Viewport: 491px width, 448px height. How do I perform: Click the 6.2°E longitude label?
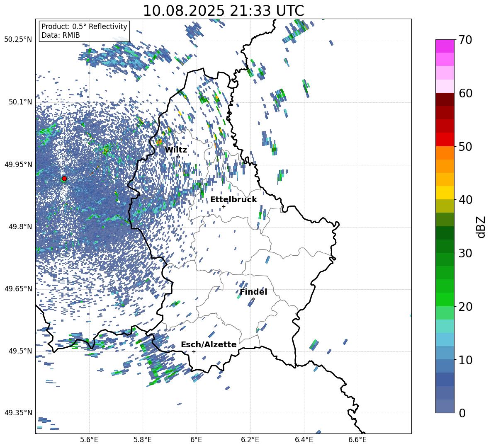click(x=250, y=440)
